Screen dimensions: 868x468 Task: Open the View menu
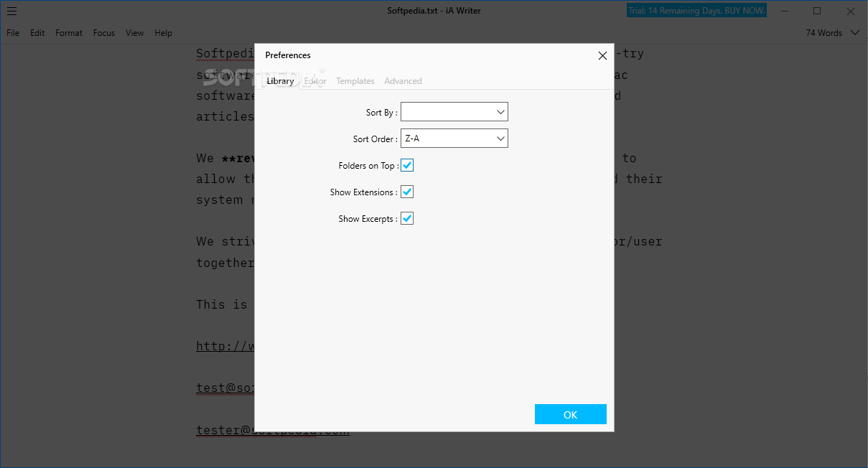[x=135, y=33]
